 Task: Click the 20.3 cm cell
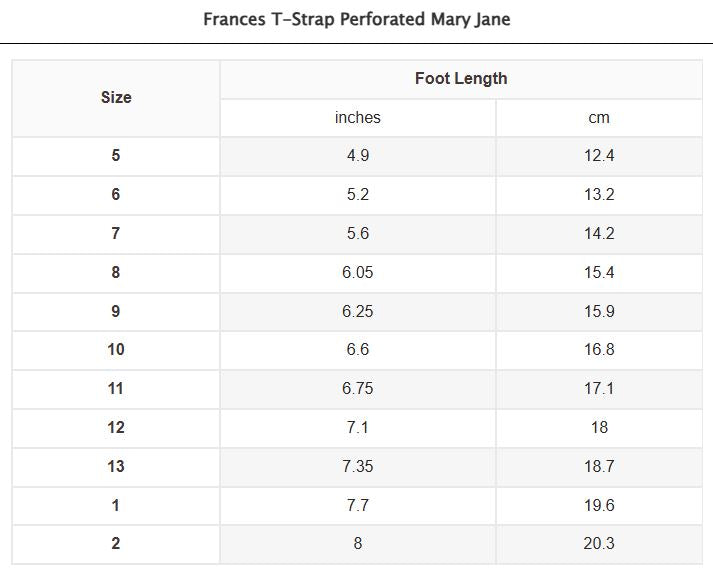599,544
